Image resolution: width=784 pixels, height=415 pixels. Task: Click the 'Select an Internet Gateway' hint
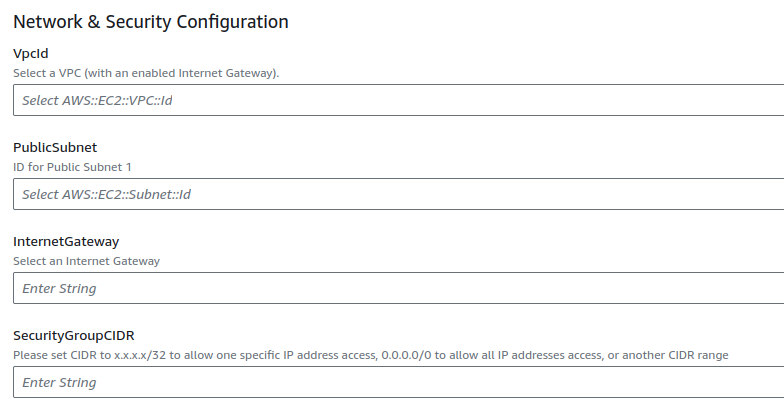[86, 261]
